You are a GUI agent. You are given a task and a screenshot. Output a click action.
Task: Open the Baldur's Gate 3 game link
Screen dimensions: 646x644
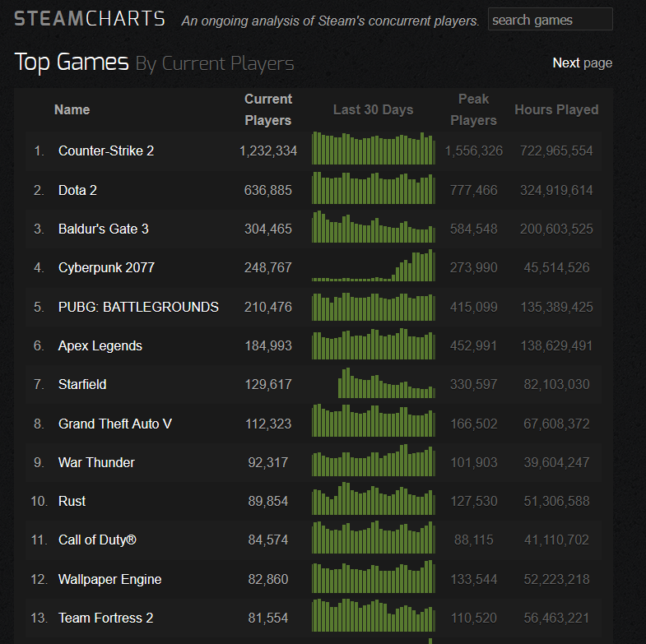pyautogui.click(x=104, y=229)
